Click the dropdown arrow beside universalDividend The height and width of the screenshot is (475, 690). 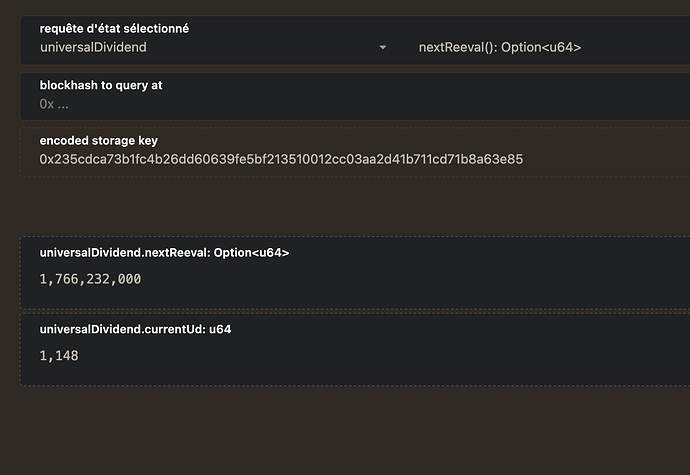coord(382,47)
